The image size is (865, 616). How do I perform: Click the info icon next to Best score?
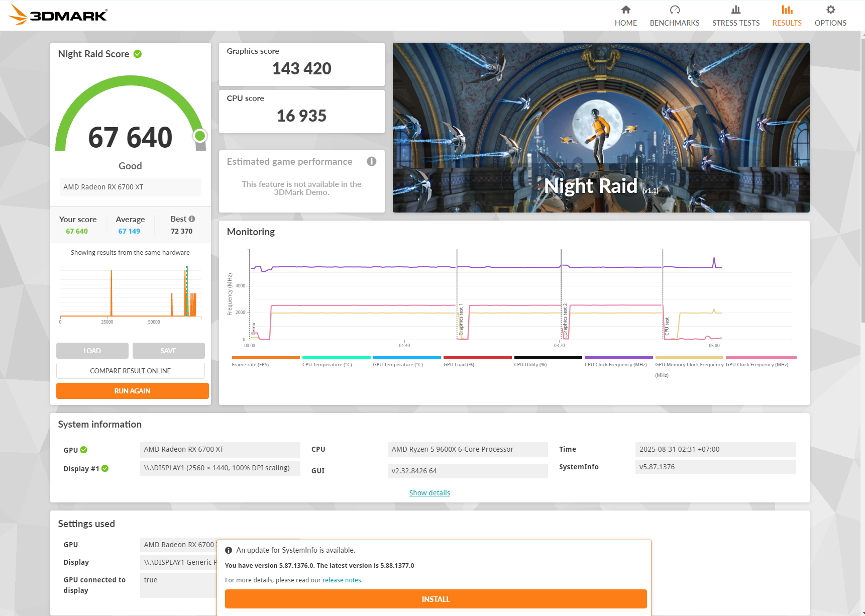[192, 219]
